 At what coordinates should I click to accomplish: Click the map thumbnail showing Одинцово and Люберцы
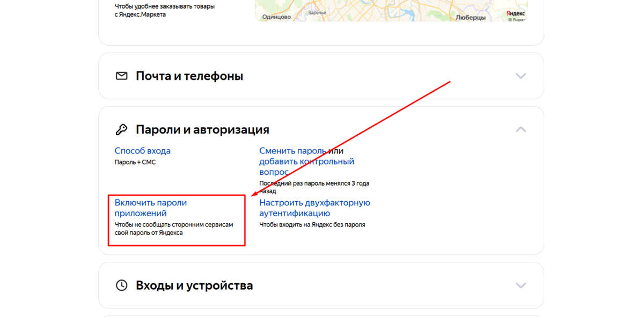(391, 11)
